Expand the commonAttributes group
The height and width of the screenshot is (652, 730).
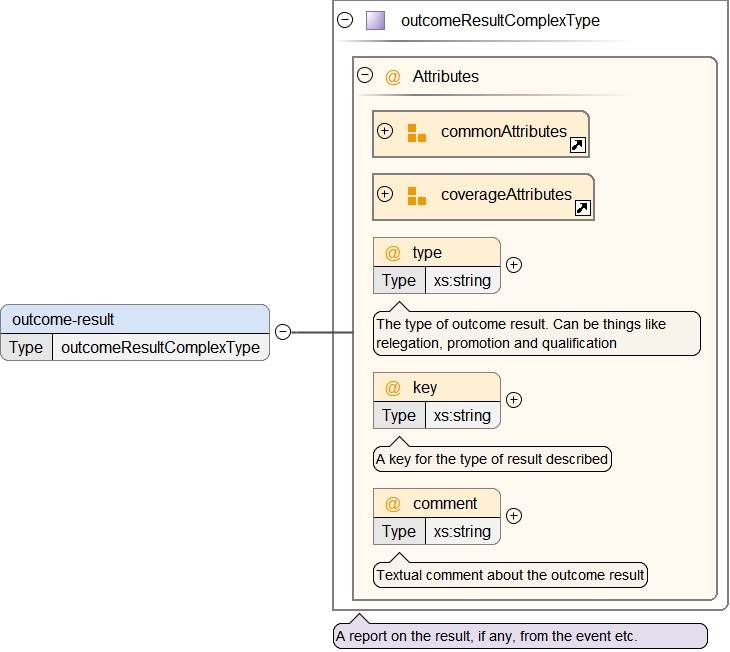point(385,131)
